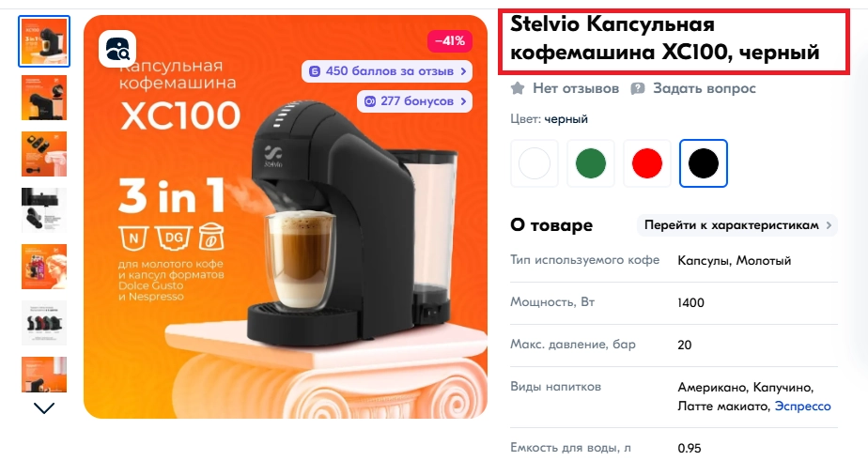Select the fourth thumbnail with black machine
Viewport: 868px width, 476px height.
(44, 209)
